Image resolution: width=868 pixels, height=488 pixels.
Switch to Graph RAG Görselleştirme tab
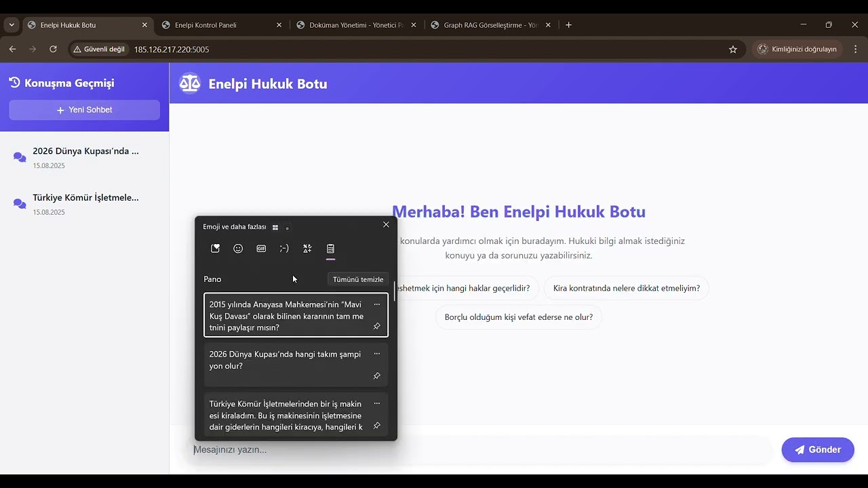pos(490,25)
